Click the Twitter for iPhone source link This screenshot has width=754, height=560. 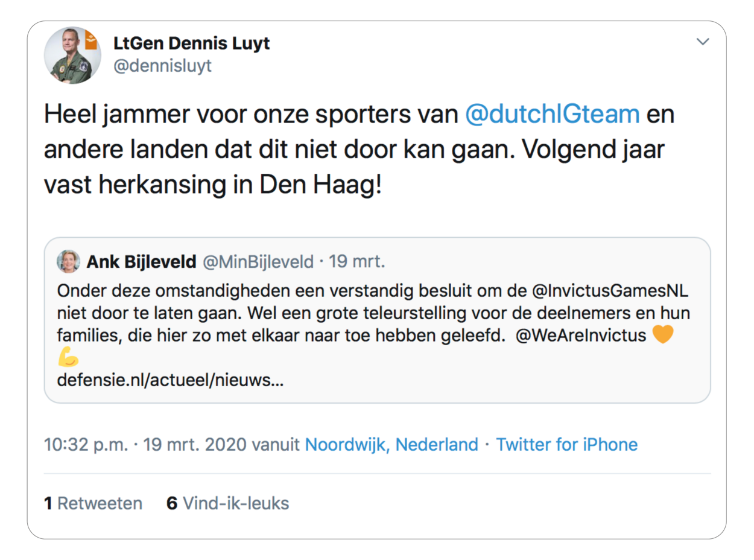(x=566, y=445)
